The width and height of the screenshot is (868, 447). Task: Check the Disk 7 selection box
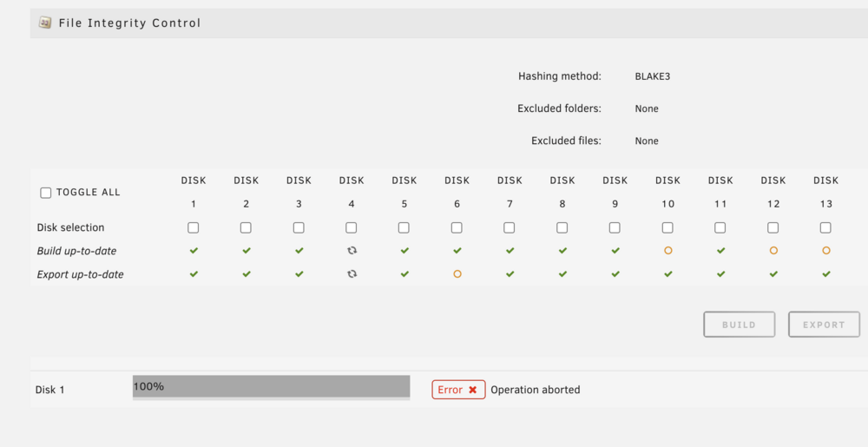click(510, 227)
